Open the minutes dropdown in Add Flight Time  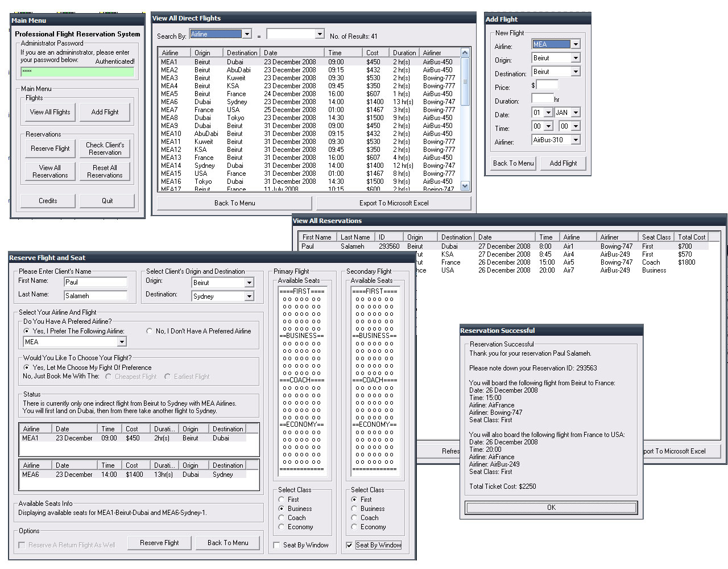576,126
